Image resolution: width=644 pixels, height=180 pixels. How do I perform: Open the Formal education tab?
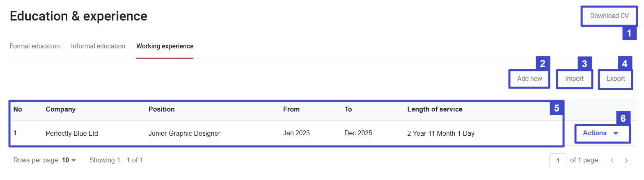[35, 46]
